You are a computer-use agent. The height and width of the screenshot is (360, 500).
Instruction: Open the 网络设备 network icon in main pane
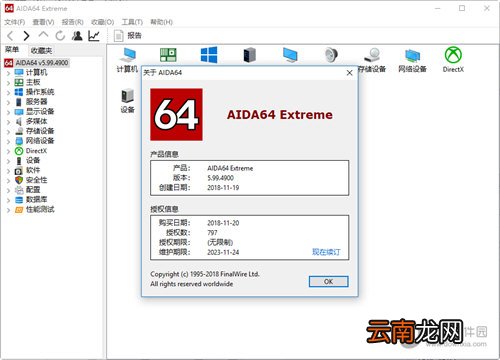click(413, 60)
